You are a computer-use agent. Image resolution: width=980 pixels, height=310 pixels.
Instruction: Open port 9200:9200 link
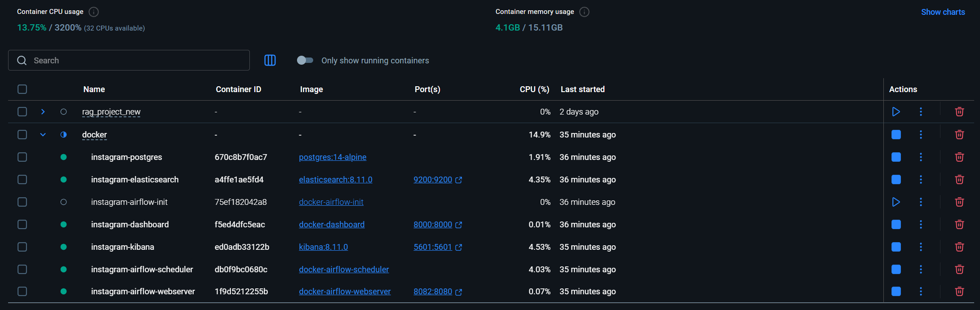click(433, 180)
